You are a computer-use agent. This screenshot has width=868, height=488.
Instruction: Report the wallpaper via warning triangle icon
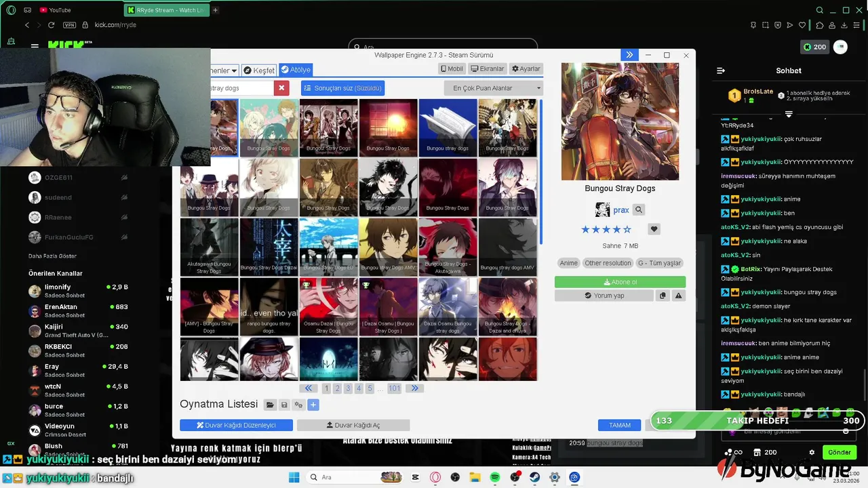tap(678, 296)
